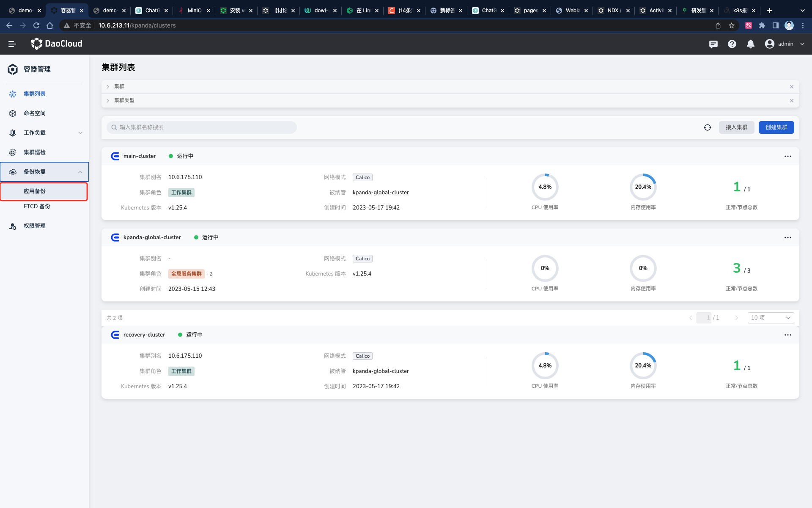The image size is (812, 508).
Task: Open browser extensions puzzle icon
Action: 762,25
